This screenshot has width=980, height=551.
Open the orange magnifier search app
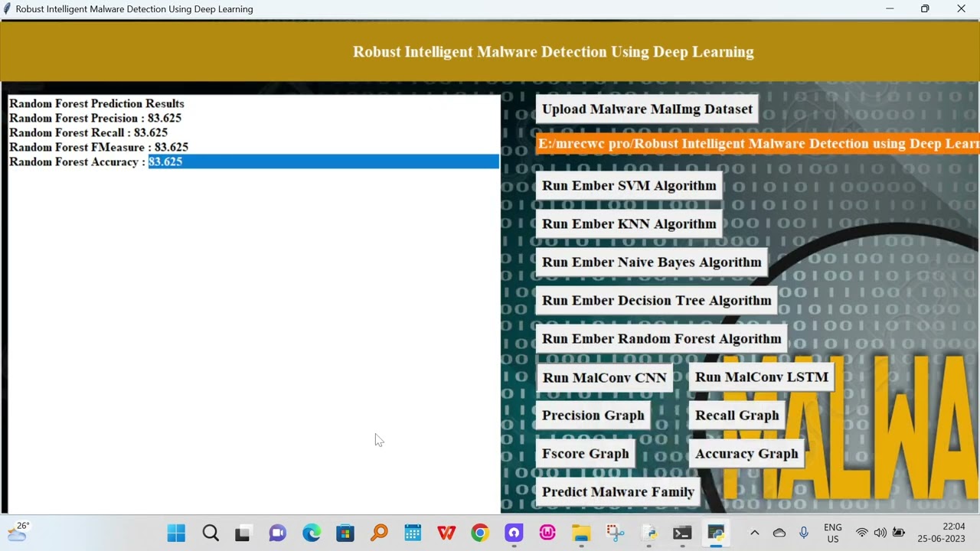(379, 533)
